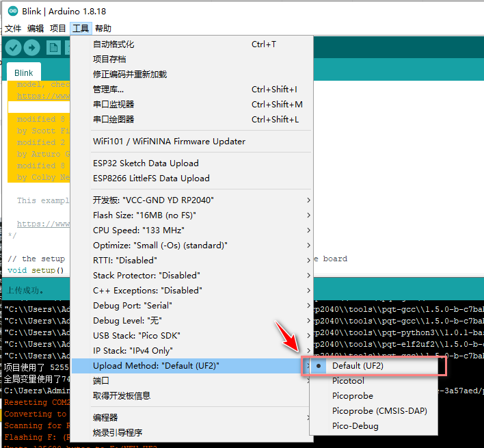The height and width of the screenshot is (448, 484).
Task: Switch to the Blink sketch tab
Action: coord(24,73)
